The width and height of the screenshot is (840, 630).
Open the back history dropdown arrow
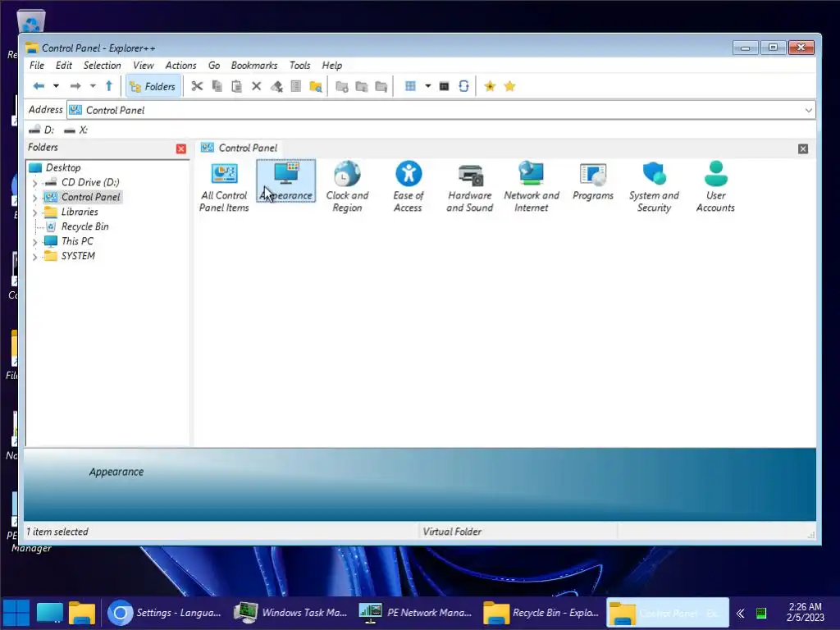point(56,86)
